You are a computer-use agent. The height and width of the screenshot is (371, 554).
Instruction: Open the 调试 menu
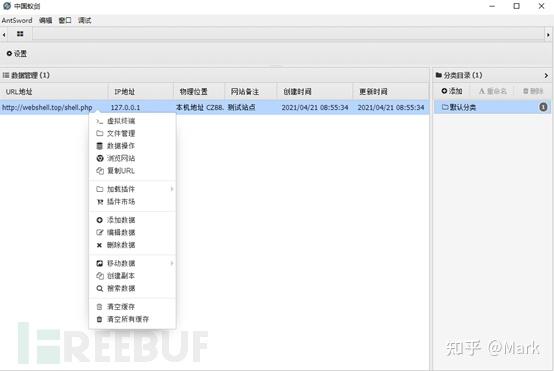(85, 20)
